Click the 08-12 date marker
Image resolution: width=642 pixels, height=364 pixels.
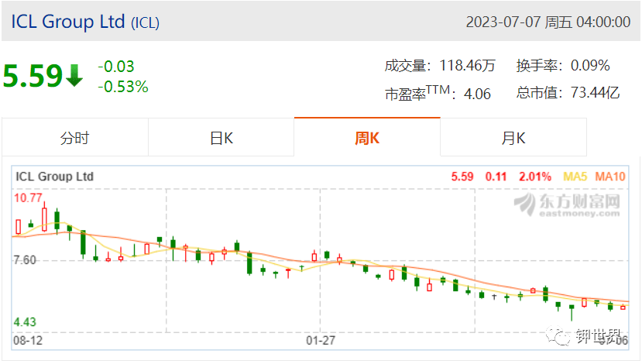tap(28, 340)
